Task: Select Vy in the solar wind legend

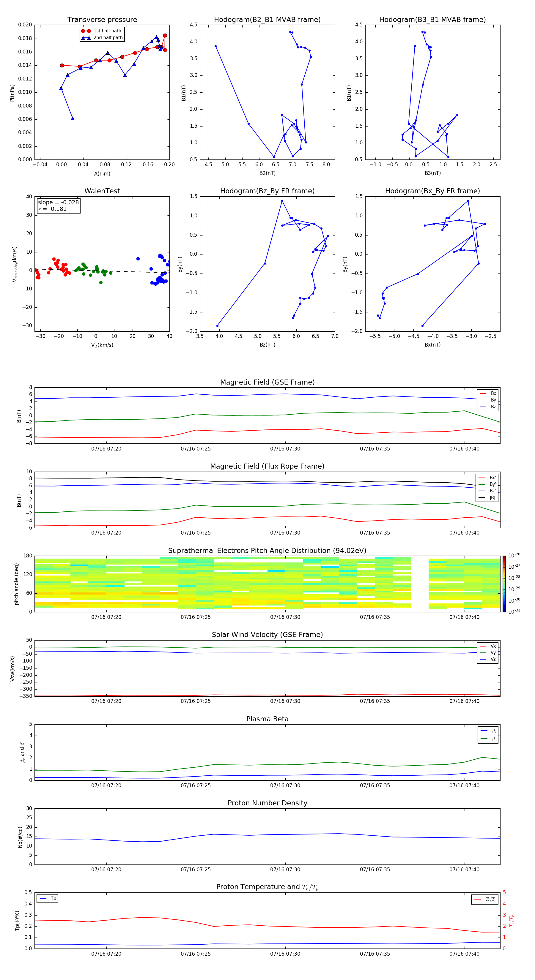Action: tap(488, 652)
